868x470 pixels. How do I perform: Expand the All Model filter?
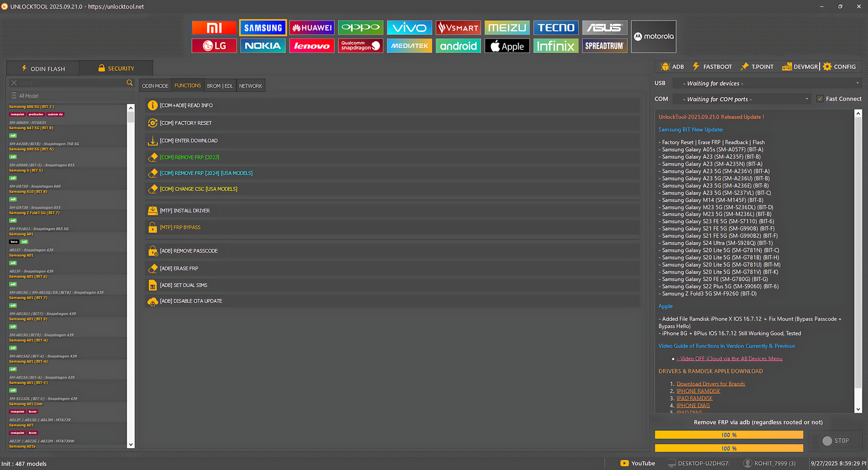[28, 96]
